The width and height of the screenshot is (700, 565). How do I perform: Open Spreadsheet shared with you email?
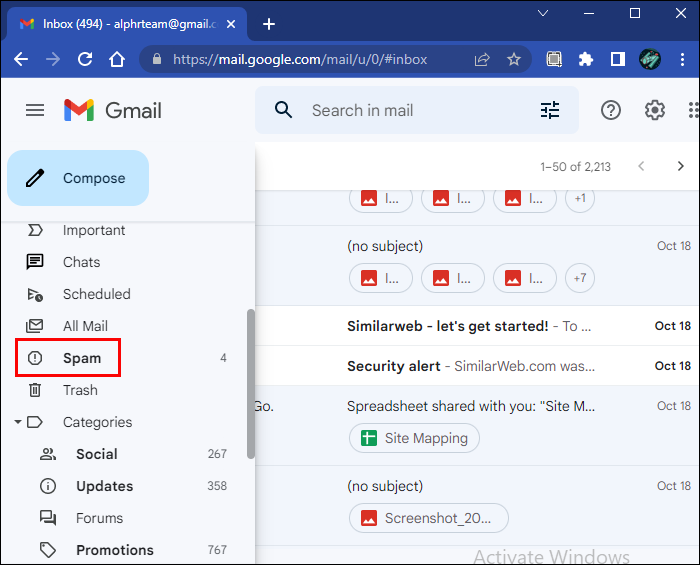pos(476,425)
